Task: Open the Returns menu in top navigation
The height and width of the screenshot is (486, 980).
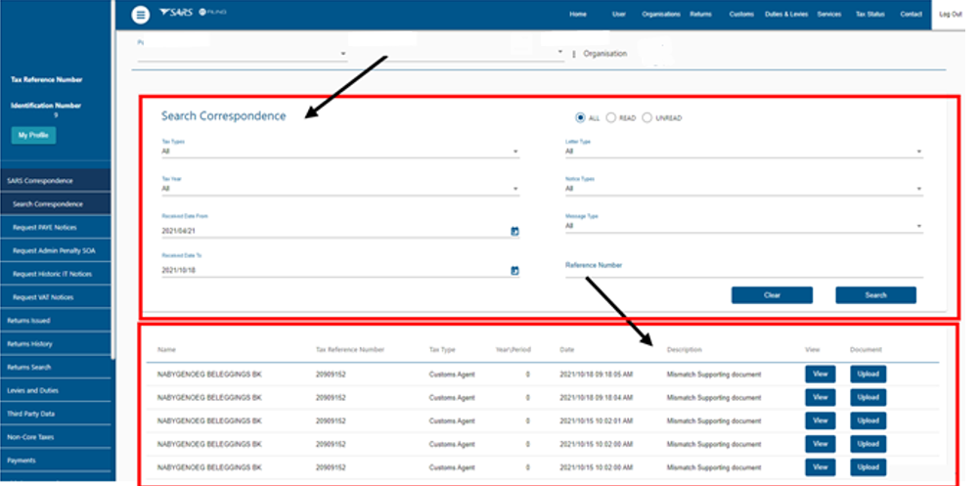Action: (700, 15)
